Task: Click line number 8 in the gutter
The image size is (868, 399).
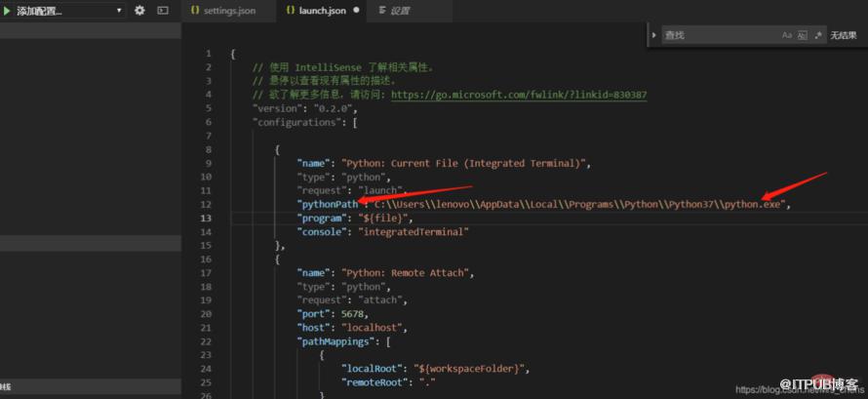Action: [x=208, y=149]
